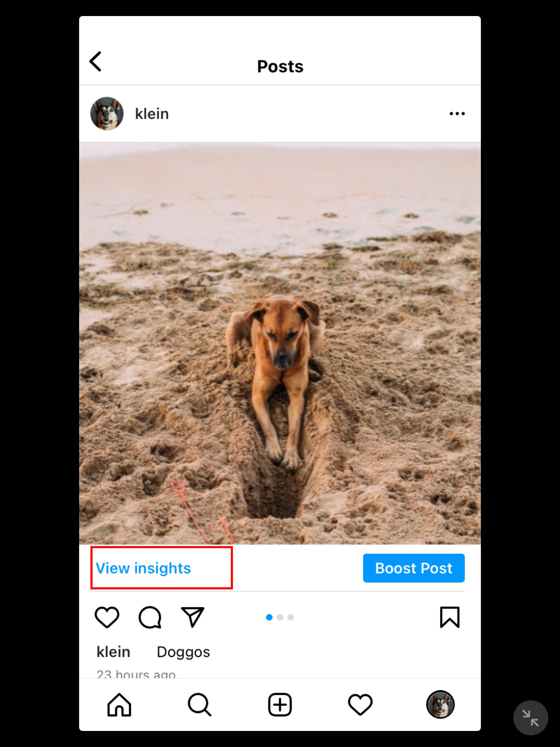Open Activity heart tab in bottom bar
Screen dimensions: 560x747
pos(360,705)
